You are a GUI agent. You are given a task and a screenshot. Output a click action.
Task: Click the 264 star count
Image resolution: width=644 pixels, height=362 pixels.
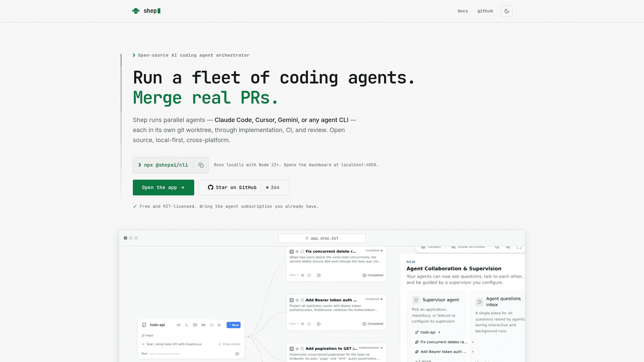point(273,187)
